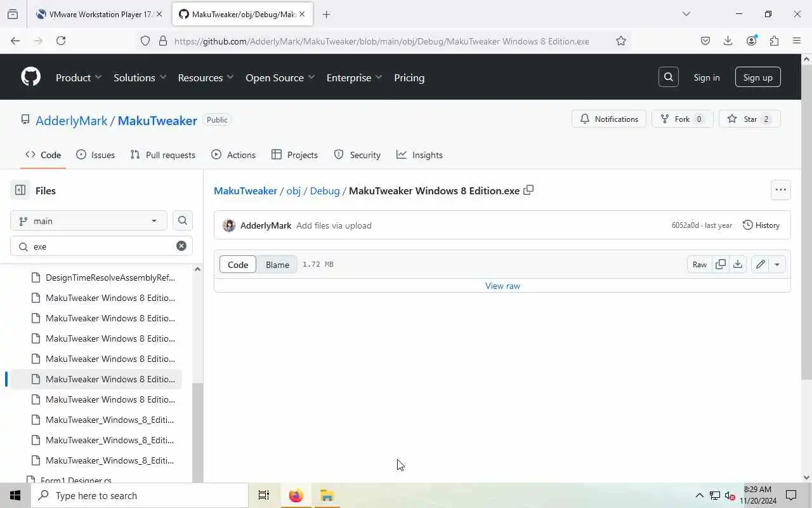Copy the file path icon after filename
812x508 pixels.
[528, 190]
